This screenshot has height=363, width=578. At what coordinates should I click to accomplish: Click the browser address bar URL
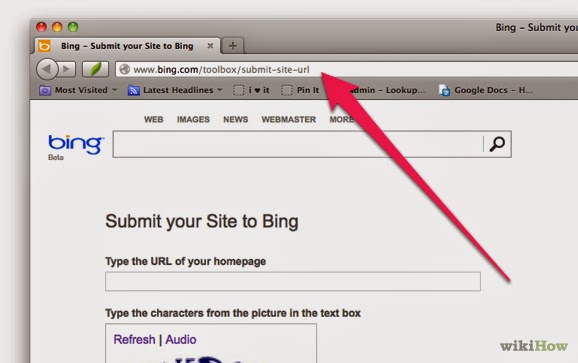coord(221,70)
